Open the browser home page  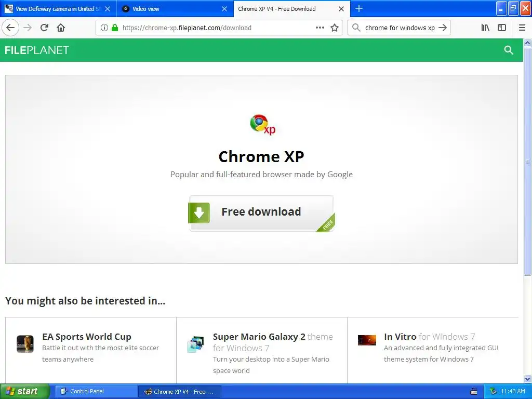(x=61, y=28)
